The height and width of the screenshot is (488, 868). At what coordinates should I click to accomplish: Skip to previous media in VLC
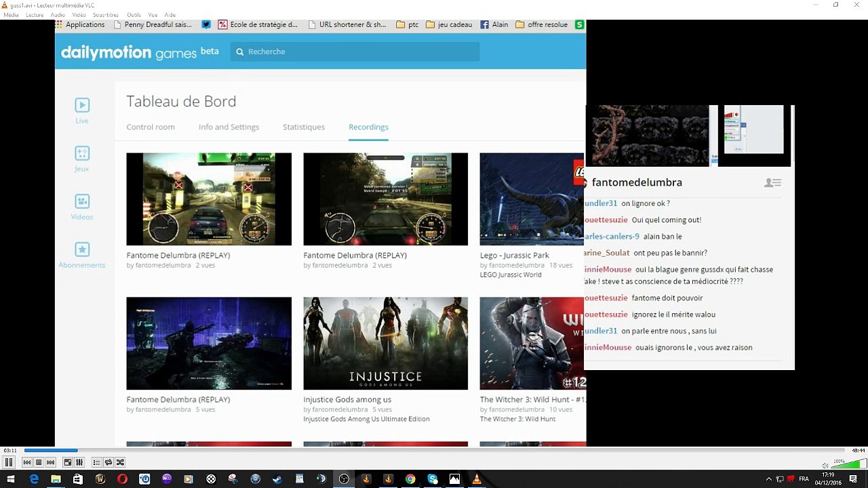click(x=27, y=462)
